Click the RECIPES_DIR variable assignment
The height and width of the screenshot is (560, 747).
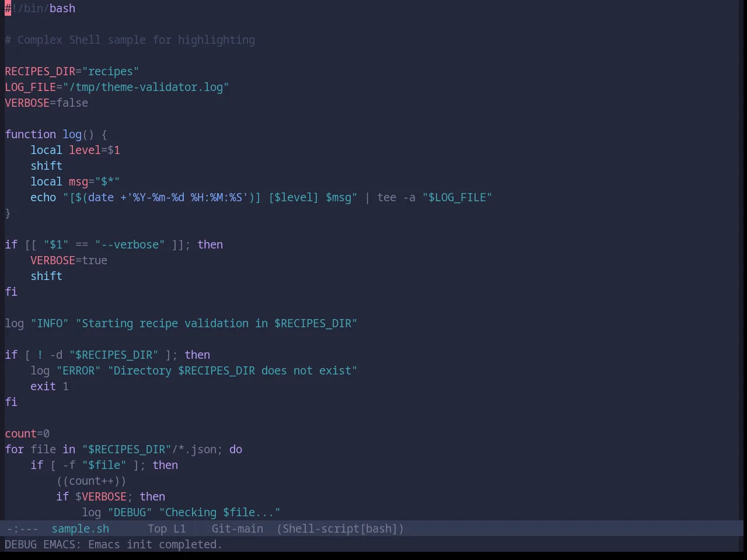[x=72, y=71]
